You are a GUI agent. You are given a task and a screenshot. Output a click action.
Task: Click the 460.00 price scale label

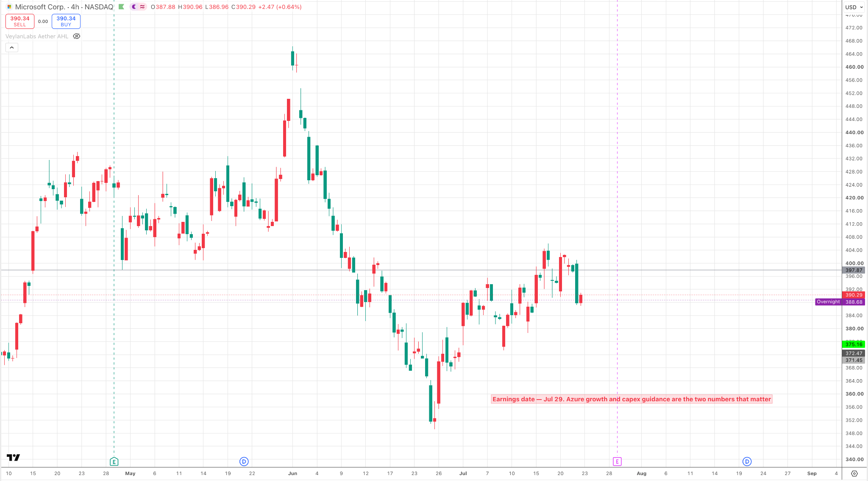coord(854,67)
